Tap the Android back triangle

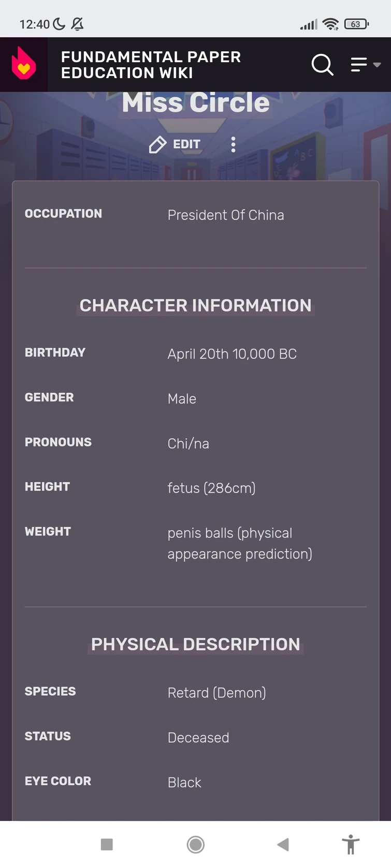coord(283,845)
